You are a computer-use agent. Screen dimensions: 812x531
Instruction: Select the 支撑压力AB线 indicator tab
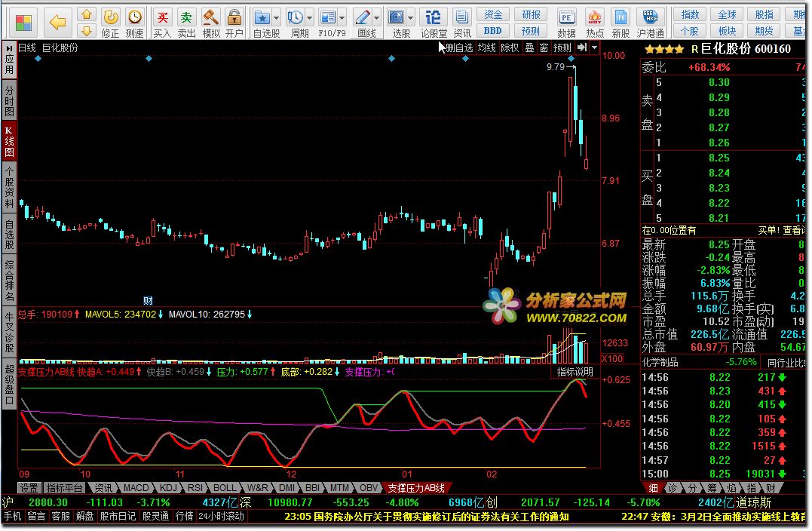[x=417, y=488]
